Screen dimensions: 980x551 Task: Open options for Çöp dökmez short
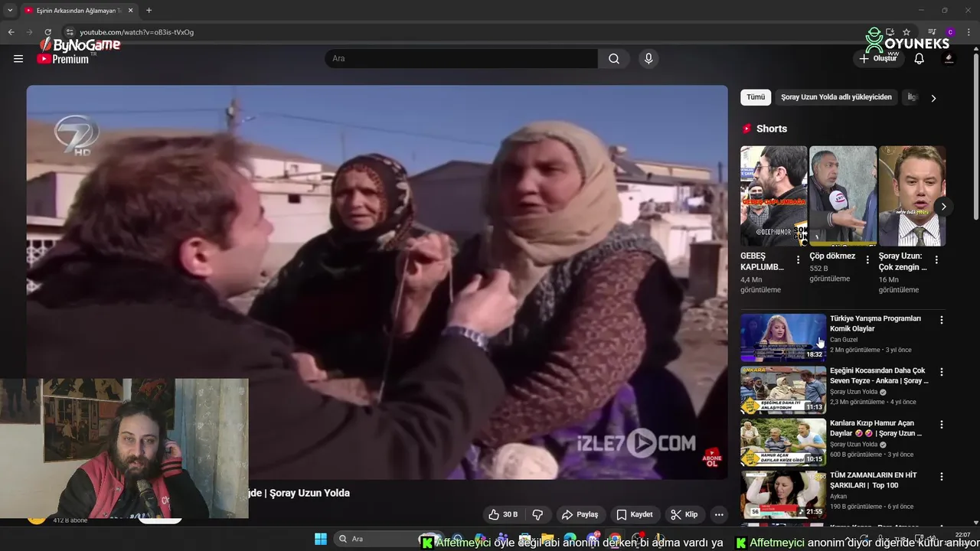tap(867, 260)
